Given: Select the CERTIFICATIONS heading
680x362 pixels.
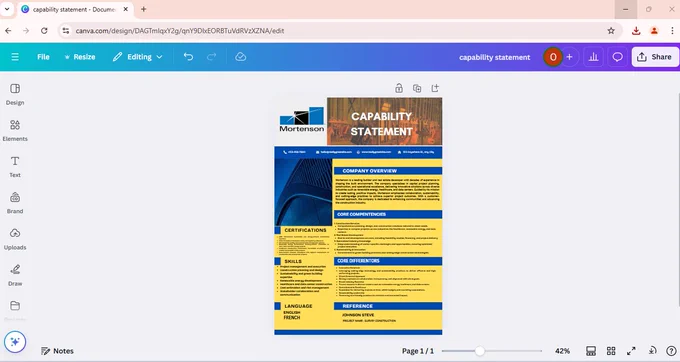Looking at the screenshot, I should click(305, 230).
